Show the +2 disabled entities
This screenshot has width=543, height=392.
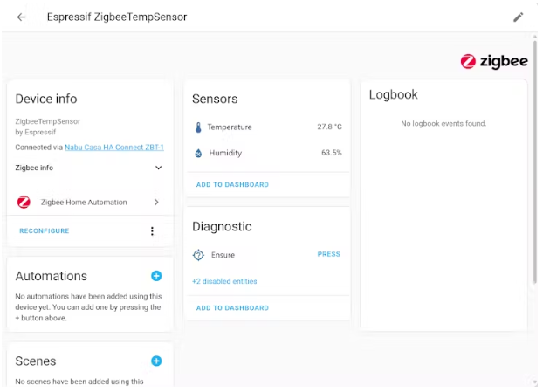[x=224, y=281]
